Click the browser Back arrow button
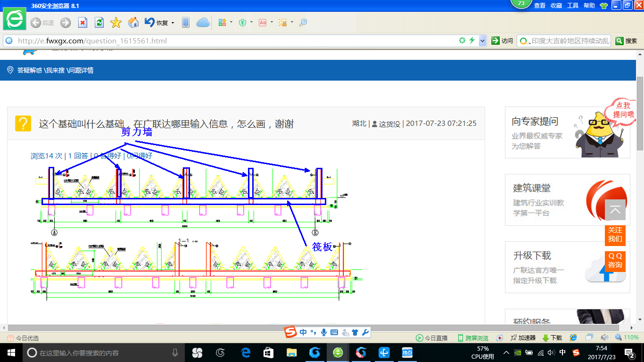 pyautogui.click(x=35, y=23)
